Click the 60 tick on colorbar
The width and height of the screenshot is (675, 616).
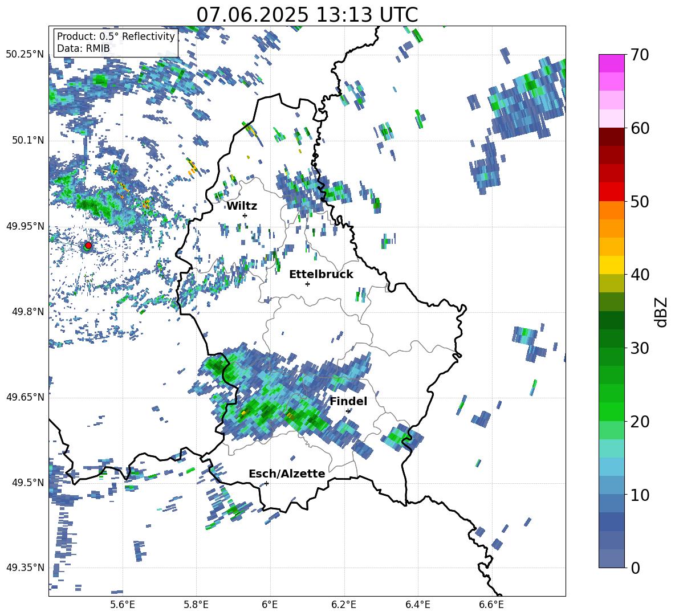pos(640,128)
